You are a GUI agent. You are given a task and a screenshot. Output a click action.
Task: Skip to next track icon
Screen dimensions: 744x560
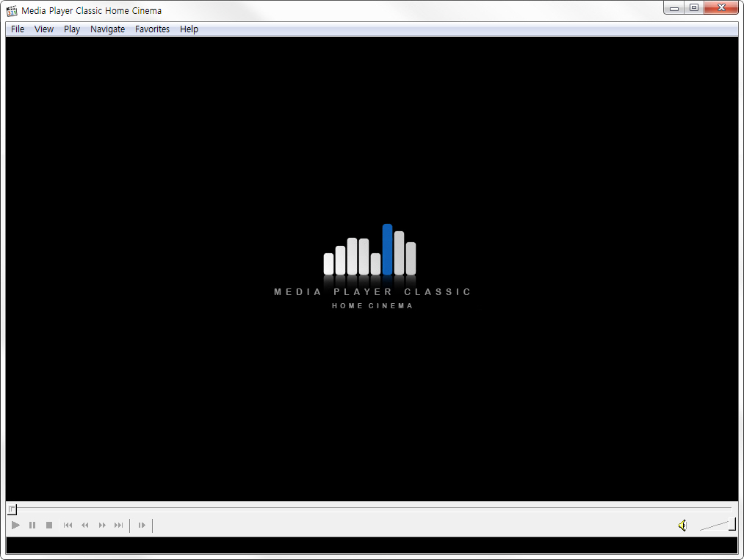[x=119, y=525]
